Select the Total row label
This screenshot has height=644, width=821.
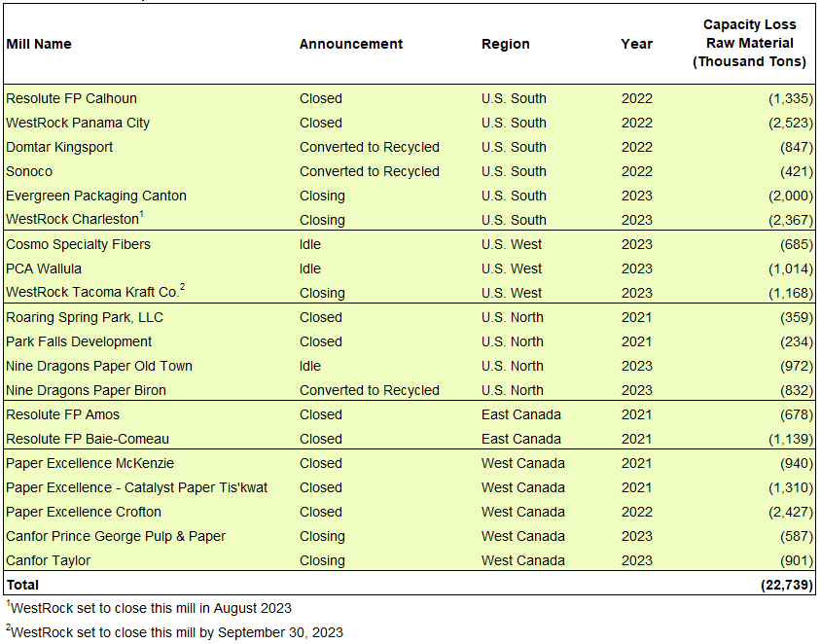point(22,585)
